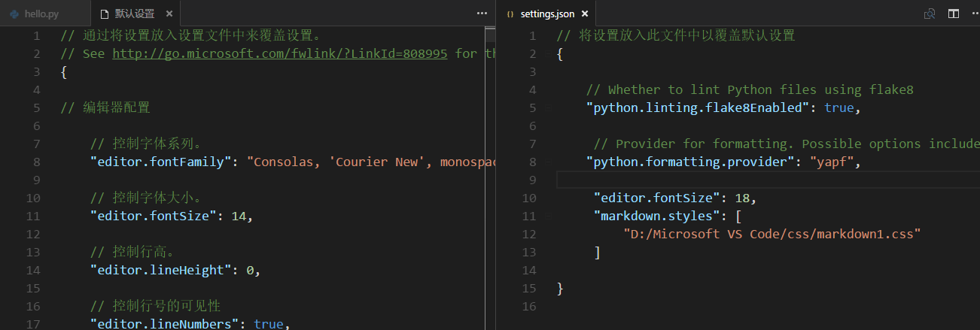This screenshot has width=980, height=330.
Task: Activate the settings.json tab
Action: point(546,14)
